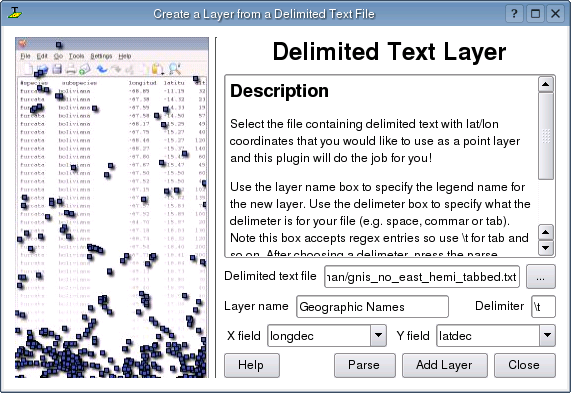This screenshot has height=393, width=571.
Task: Click the top scroll-up arrow of Description
Action: pyautogui.click(x=546, y=85)
